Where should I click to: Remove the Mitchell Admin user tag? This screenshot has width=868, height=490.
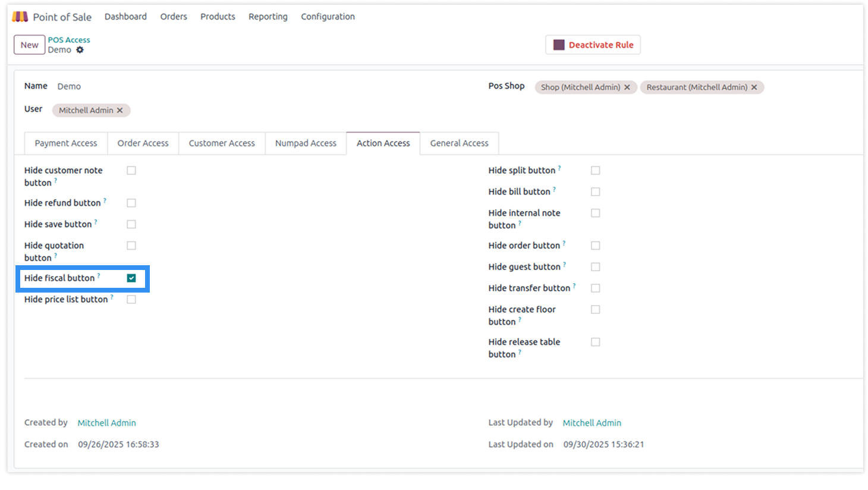tap(119, 110)
